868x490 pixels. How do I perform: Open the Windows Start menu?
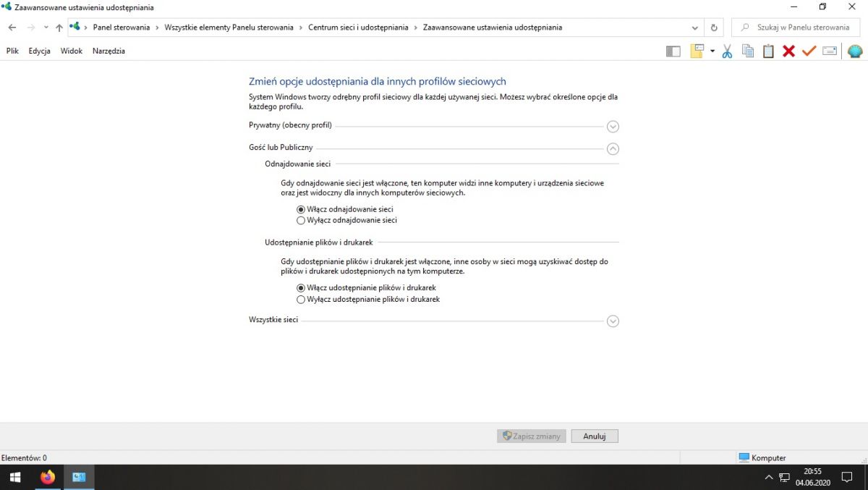(x=15, y=478)
